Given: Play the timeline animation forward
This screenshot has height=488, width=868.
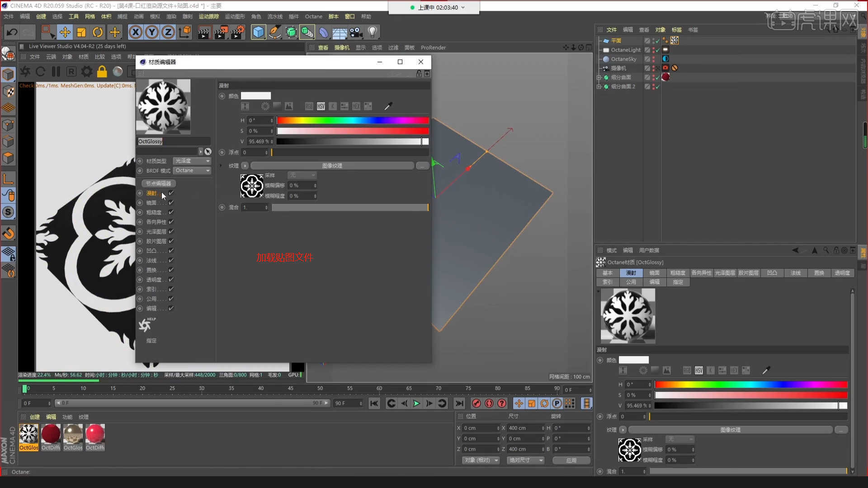Looking at the screenshot, I should point(416,404).
